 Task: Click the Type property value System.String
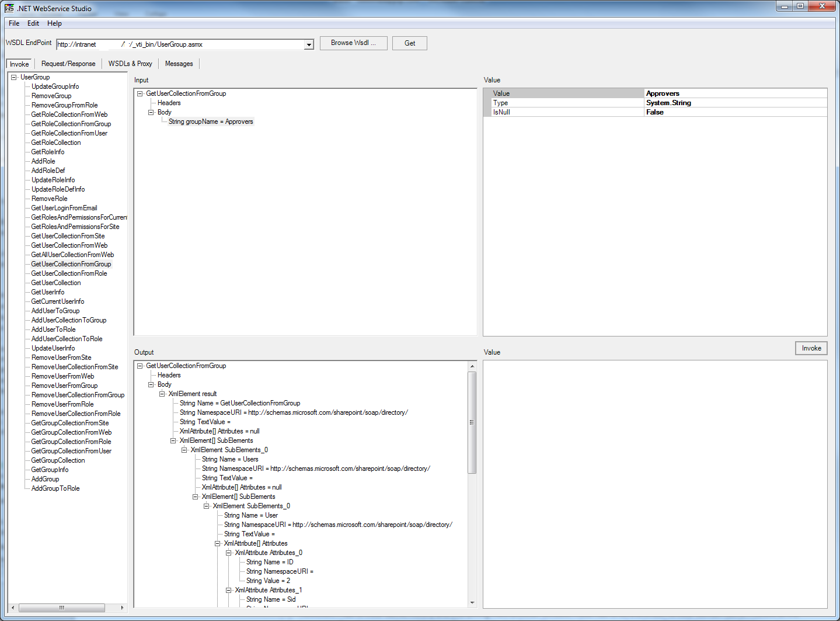[736, 103]
